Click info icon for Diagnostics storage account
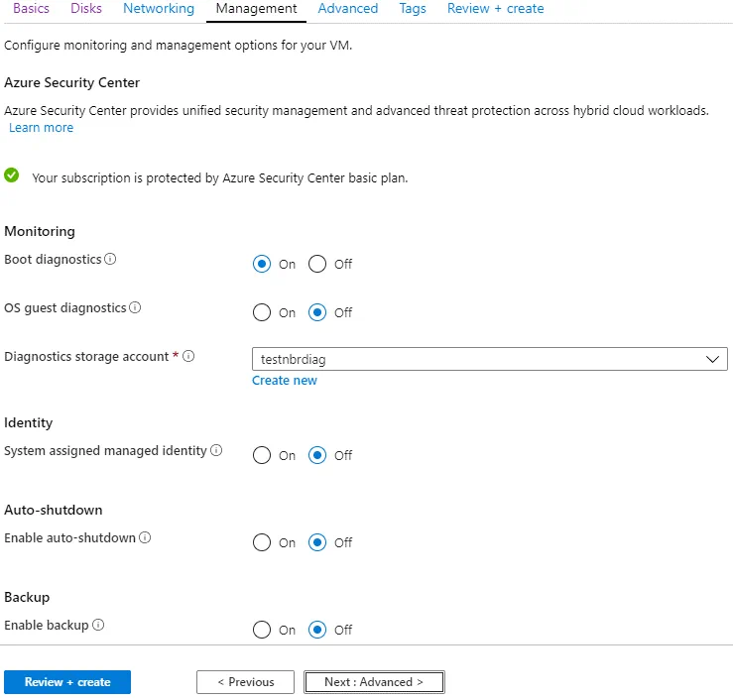Image resolution: width=733 pixels, height=700 pixels. (x=188, y=357)
